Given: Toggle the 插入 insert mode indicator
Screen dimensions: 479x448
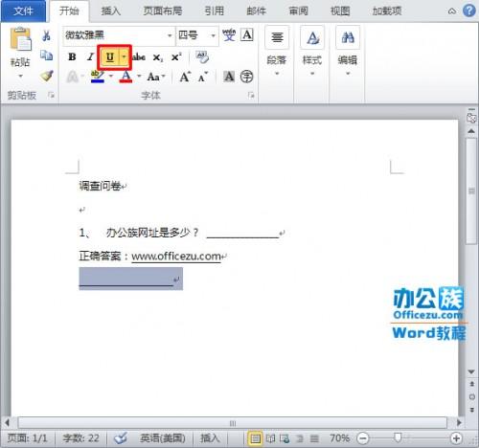Looking at the screenshot, I should [x=210, y=438].
